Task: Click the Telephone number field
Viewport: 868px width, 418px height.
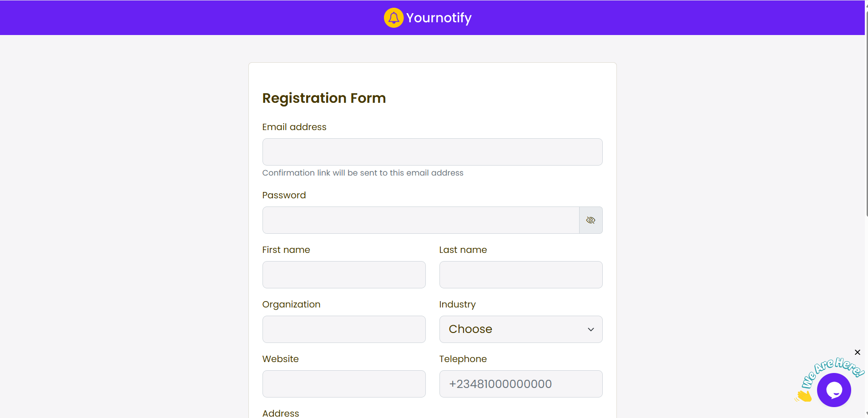Action: point(520,384)
